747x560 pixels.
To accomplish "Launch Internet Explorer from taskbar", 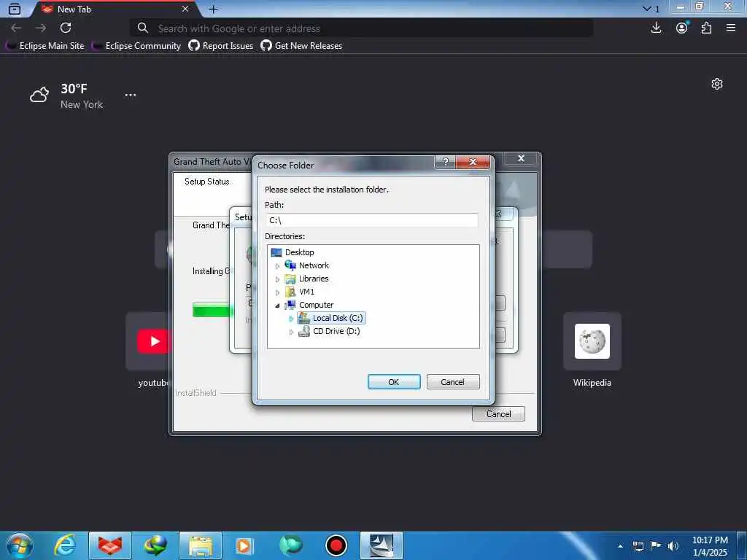I will pyautogui.click(x=65, y=545).
